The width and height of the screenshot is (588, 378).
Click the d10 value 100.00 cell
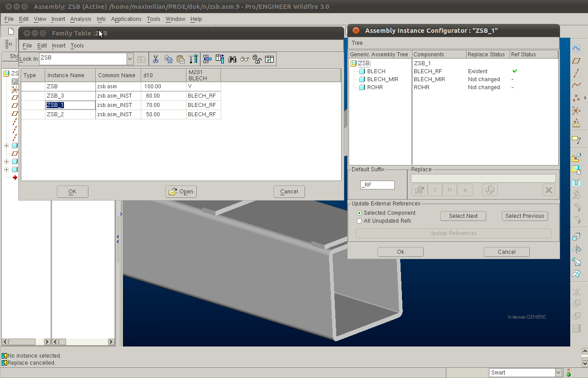pyautogui.click(x=163, y=87)
